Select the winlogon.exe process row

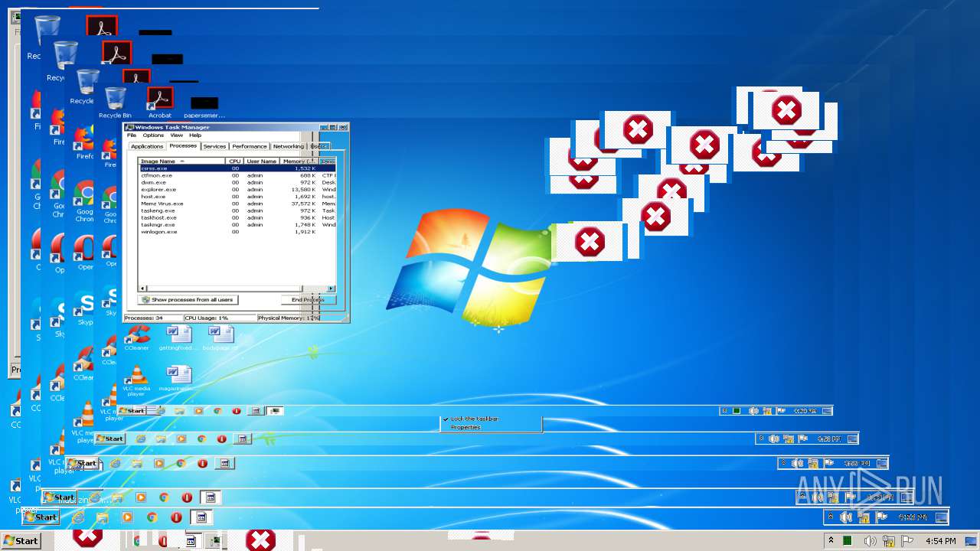click(237, 232)
